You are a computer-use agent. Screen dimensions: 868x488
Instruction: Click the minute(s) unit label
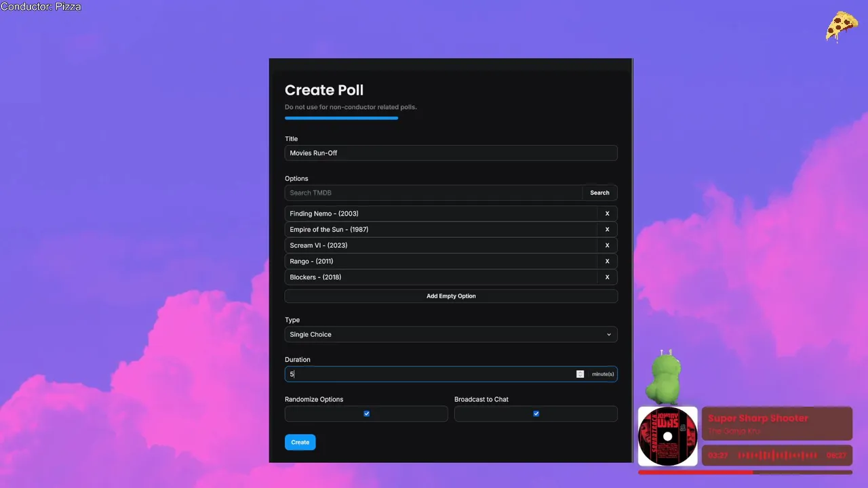pyautogui.click(x=603, y=374)
